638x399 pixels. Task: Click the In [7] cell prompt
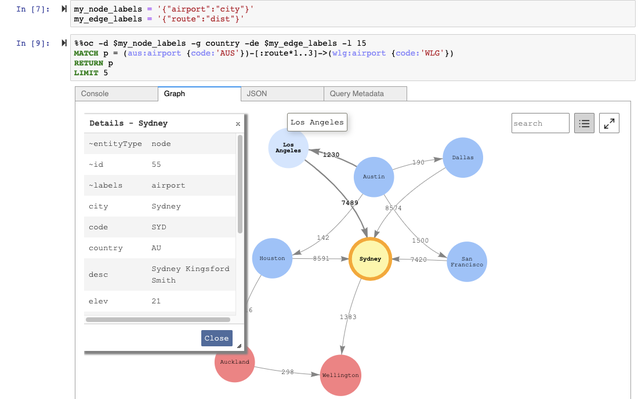click(33, 9)
